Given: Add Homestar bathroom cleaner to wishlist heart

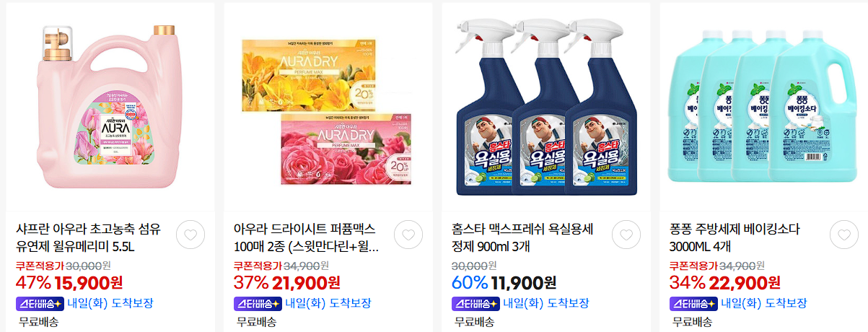Looking at the screenshot, I should pos(626,235).
